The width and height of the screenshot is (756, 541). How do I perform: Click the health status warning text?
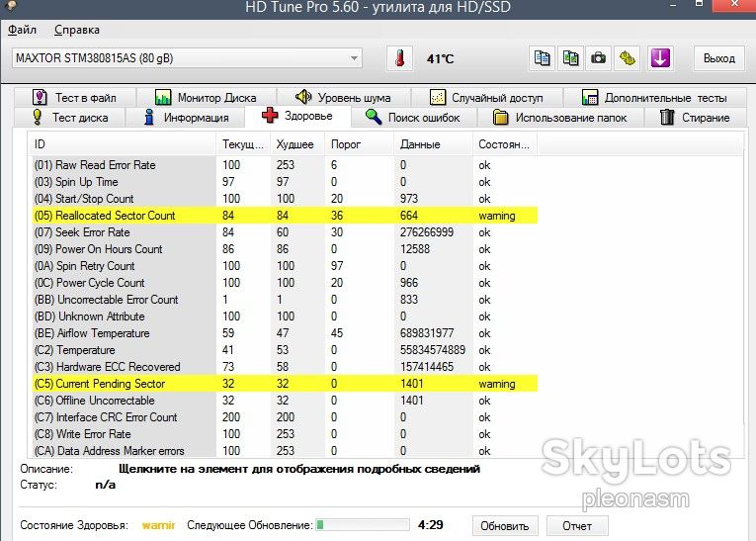coord(158,525)
